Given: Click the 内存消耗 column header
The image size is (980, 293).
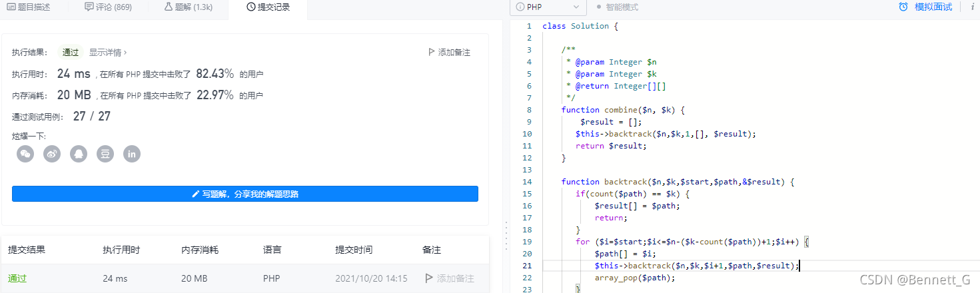Looking at the screenshot, I should [200, 250].
